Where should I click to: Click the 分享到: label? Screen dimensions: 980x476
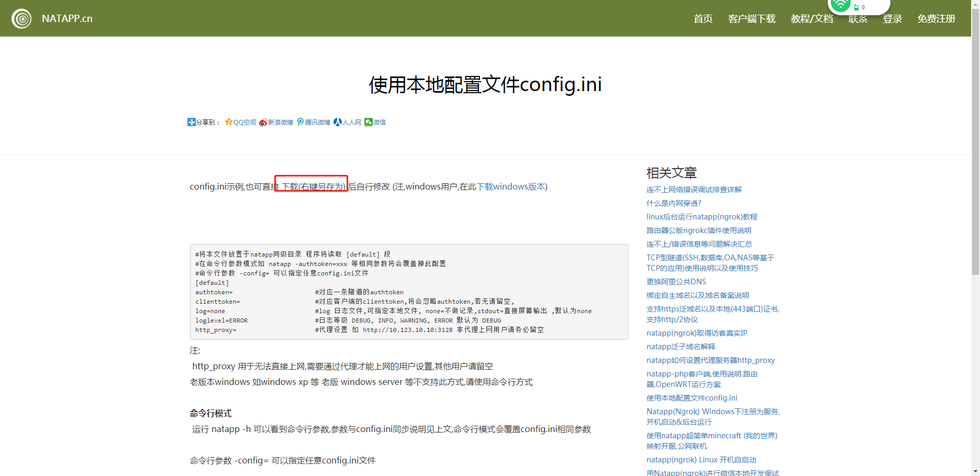tap(208, 123)
